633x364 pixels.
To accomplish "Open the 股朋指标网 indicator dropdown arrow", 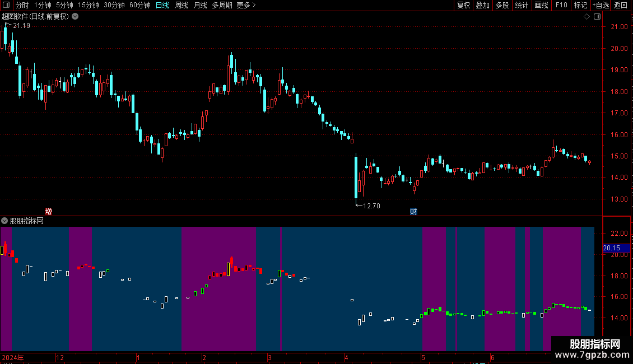I will [4, 221].
